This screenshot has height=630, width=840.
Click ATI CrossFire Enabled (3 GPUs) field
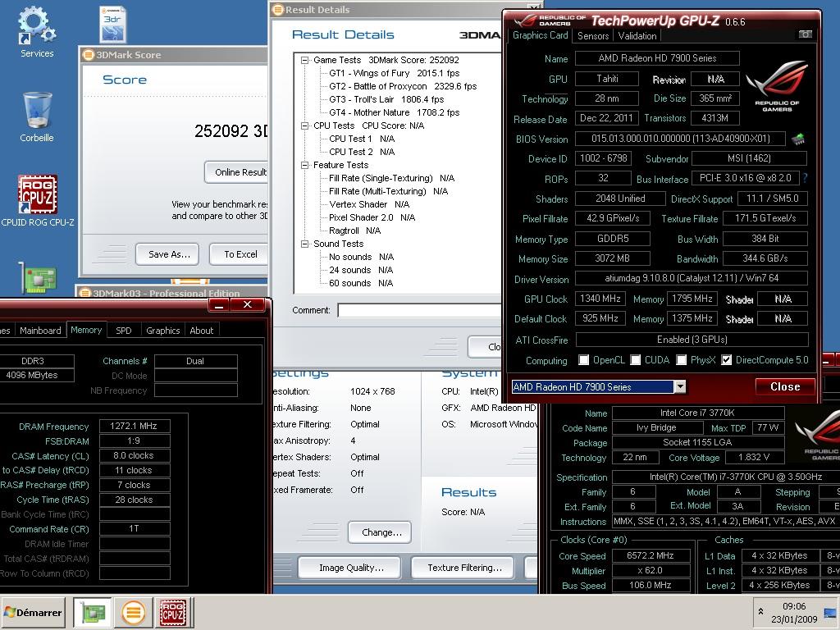tap(692, 339)
